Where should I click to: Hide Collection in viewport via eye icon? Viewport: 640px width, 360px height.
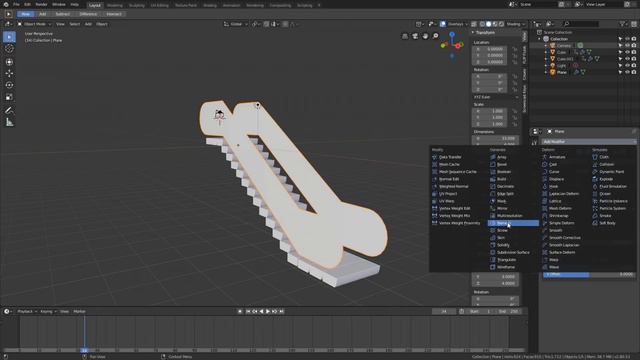627,39
